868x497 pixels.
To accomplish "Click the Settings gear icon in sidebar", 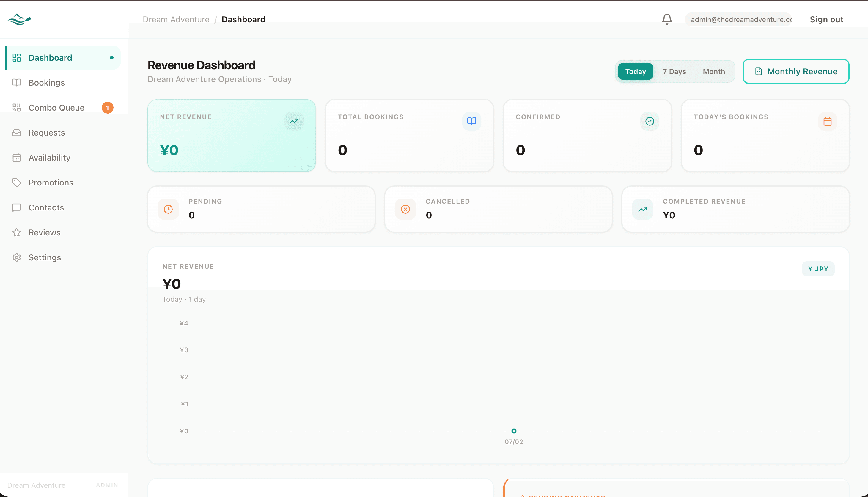I will point(17,257).
